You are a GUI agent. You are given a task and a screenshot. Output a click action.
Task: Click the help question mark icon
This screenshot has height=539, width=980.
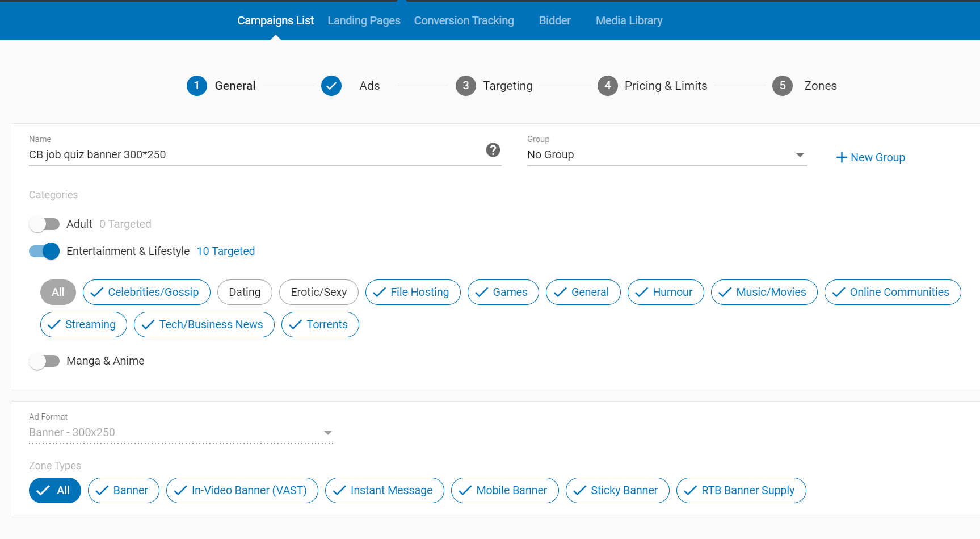(493, 150)
